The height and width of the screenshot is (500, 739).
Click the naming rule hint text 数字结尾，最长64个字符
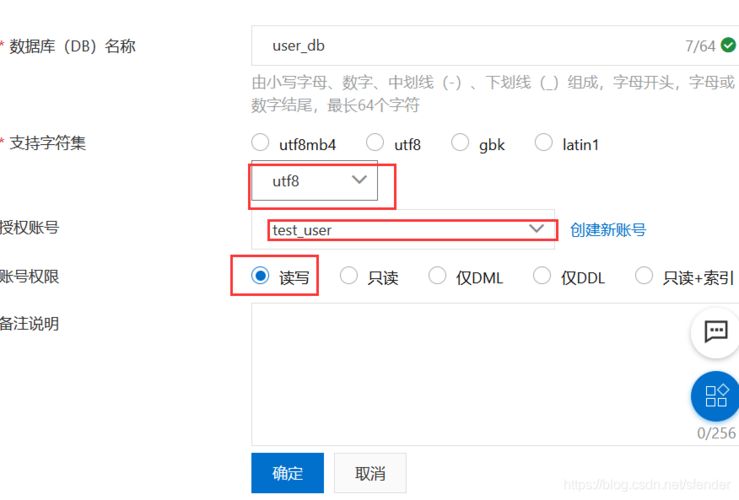pyautogui.click(x=335, y=105)
